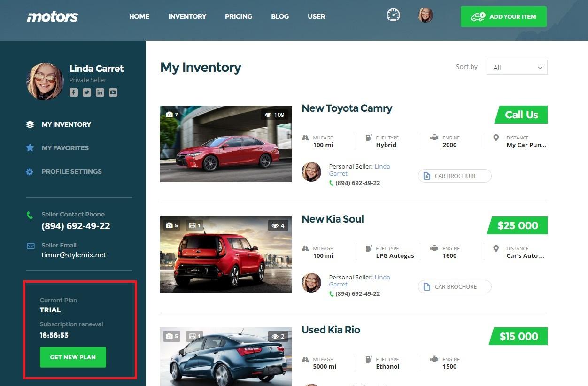Click the timur@stylemix.net email text
This screenshot has height=386, width=588.
[x=74, y=255]
